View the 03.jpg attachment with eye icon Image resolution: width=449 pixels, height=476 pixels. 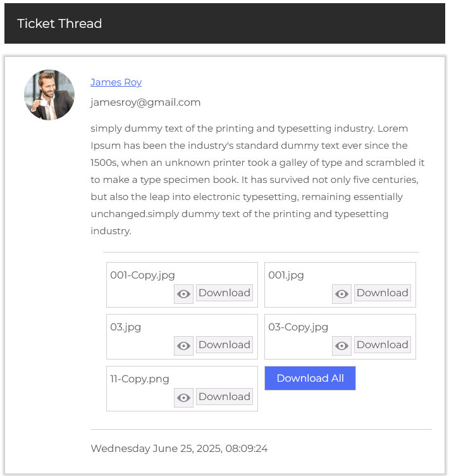click(183, 346)
